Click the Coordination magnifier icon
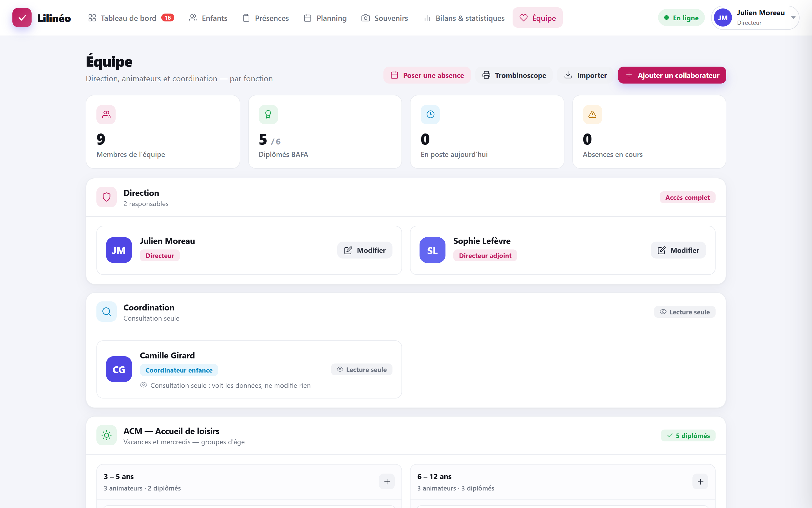812x508 pixels. [106, 312]
